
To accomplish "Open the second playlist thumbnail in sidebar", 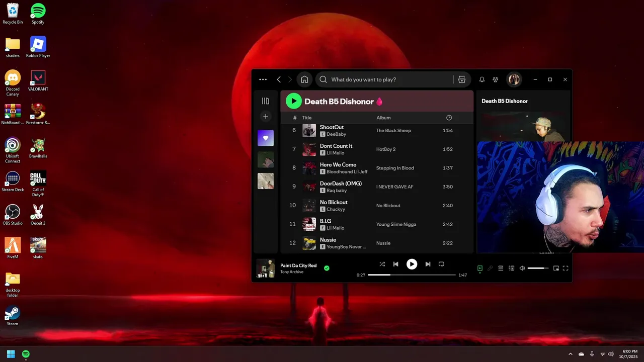I will [266, 159].
